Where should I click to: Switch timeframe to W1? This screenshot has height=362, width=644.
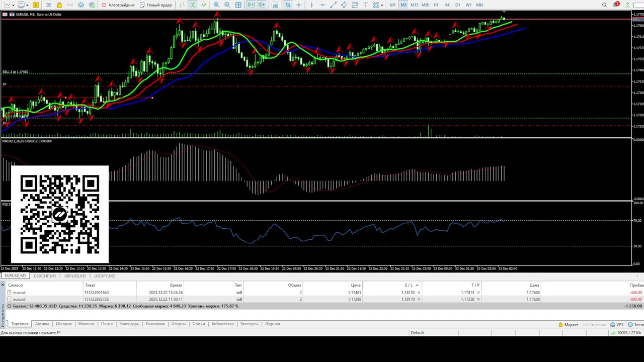[x=468, y=5]
